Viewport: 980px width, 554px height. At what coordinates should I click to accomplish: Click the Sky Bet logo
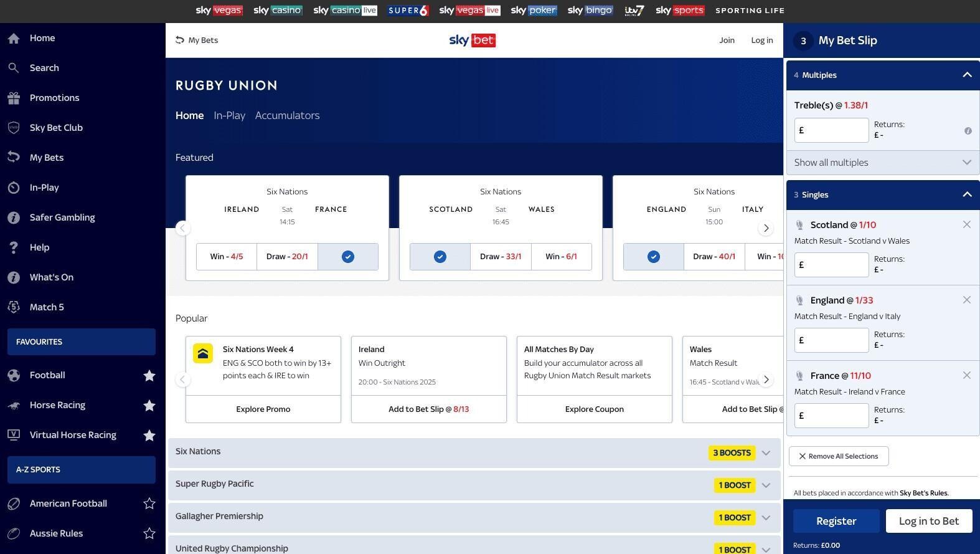(473, 41)
